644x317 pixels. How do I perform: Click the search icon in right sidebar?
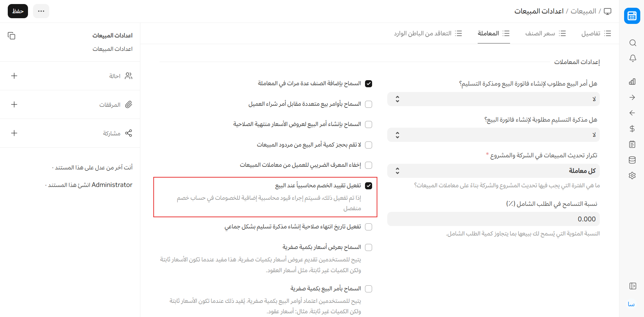click(x=633, y=43)
